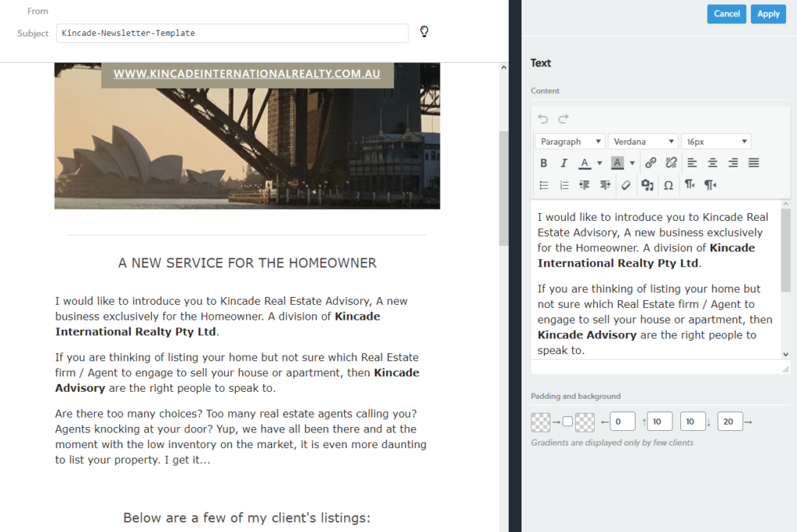Remove link with unlink icon
This screenshot has width=797, height=532.
[671, 163]
